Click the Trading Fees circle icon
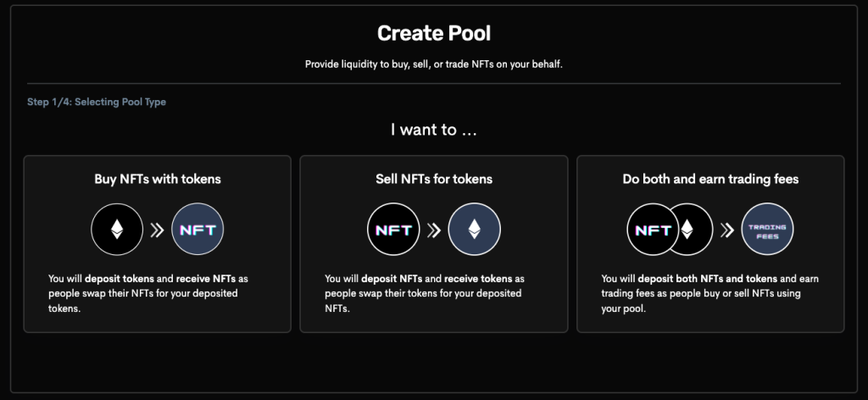This screenshot has width=868, height=400. 767,230
